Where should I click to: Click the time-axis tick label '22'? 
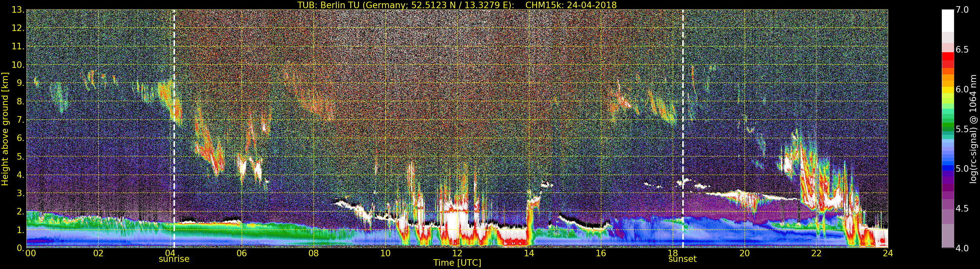tap(816, 253)
